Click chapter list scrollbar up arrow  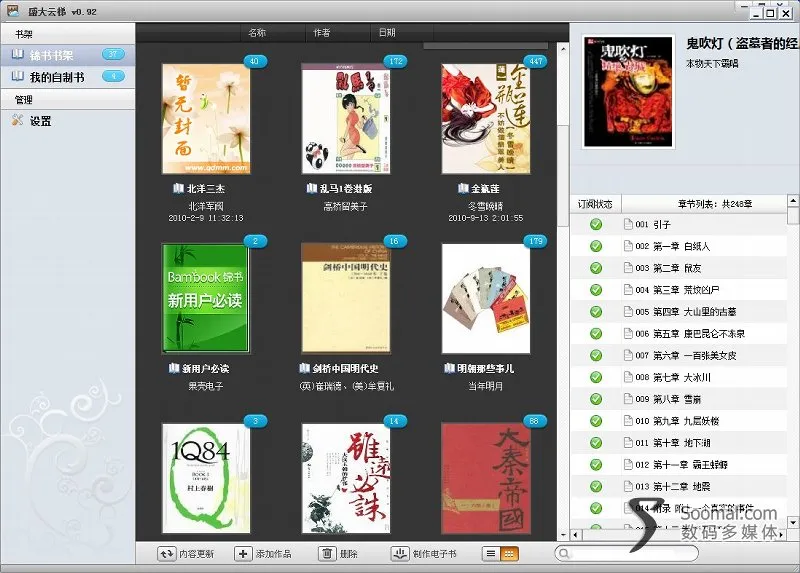[x=793, y=201]
